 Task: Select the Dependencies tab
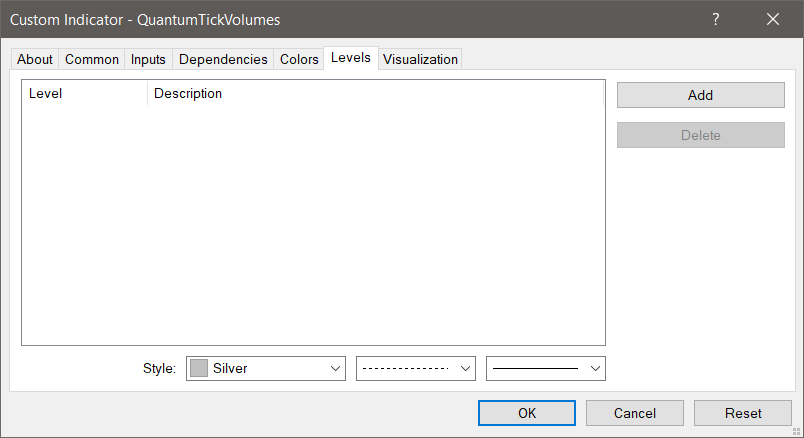coord(223,59)
